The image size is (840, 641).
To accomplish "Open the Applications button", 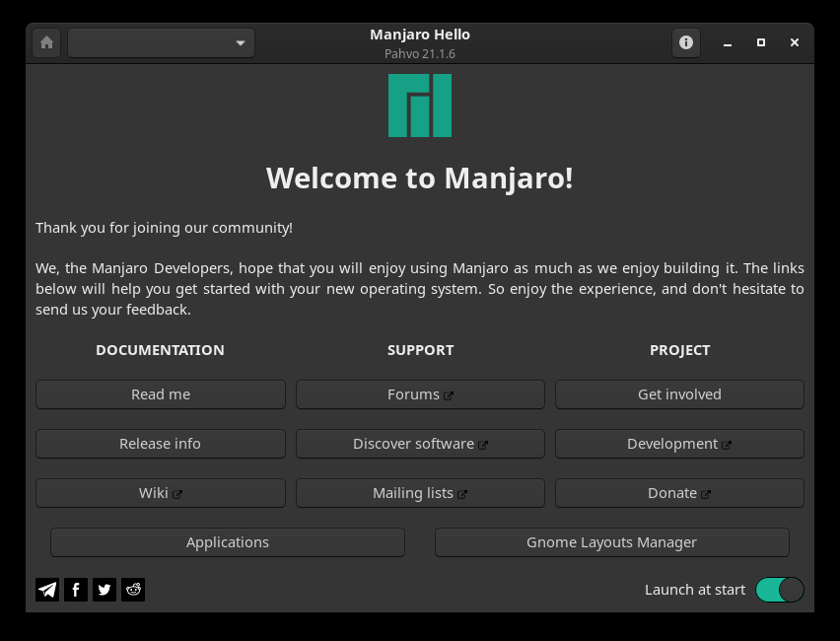I will click(228, 542).
